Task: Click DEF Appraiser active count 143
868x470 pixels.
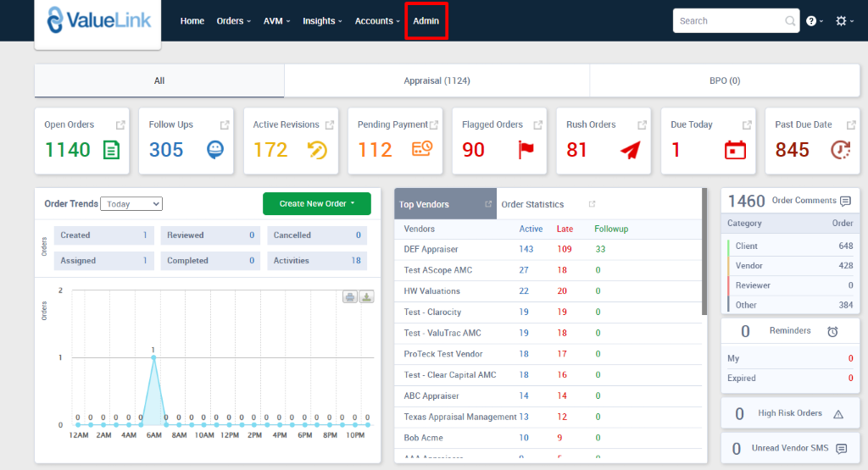Action: pyautogui.click(x=526, y=249)
